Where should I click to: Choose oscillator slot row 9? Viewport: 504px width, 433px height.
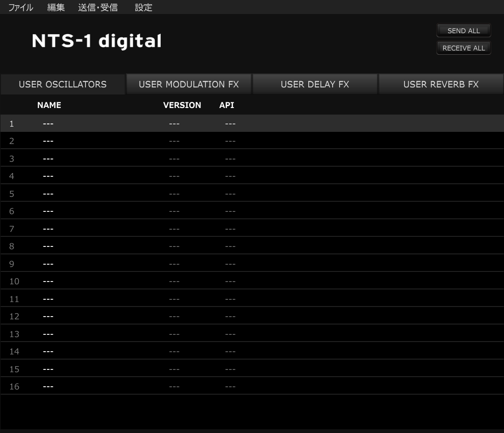(252, 264)
